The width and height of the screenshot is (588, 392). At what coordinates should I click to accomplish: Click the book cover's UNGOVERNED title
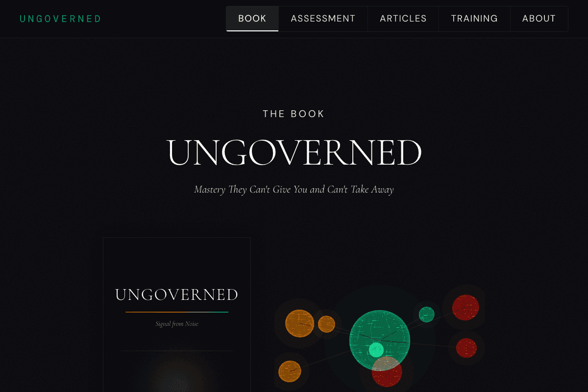coord(176,295)
